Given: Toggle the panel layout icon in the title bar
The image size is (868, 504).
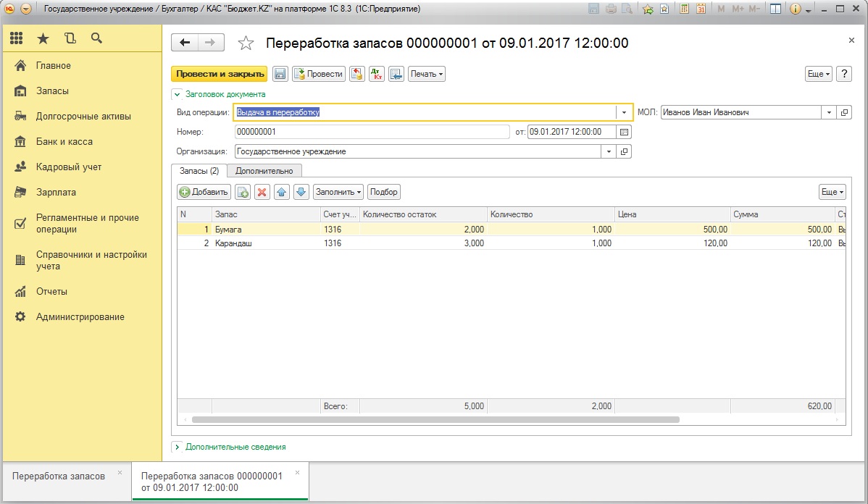Looking at the screenshot, I should point(775,9).
